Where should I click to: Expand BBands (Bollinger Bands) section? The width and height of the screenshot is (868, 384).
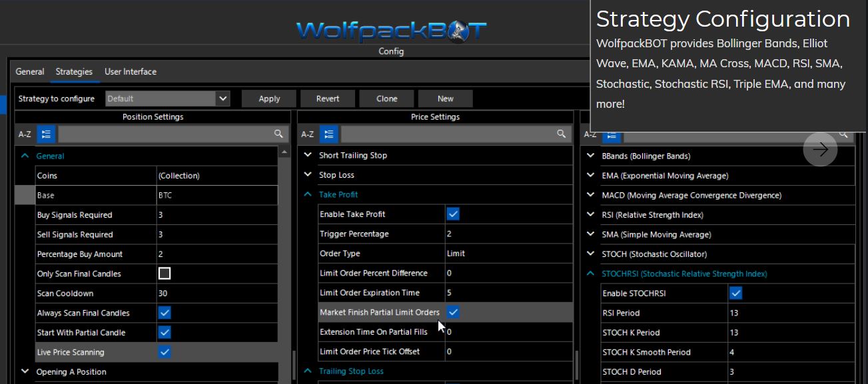point(590,156)
